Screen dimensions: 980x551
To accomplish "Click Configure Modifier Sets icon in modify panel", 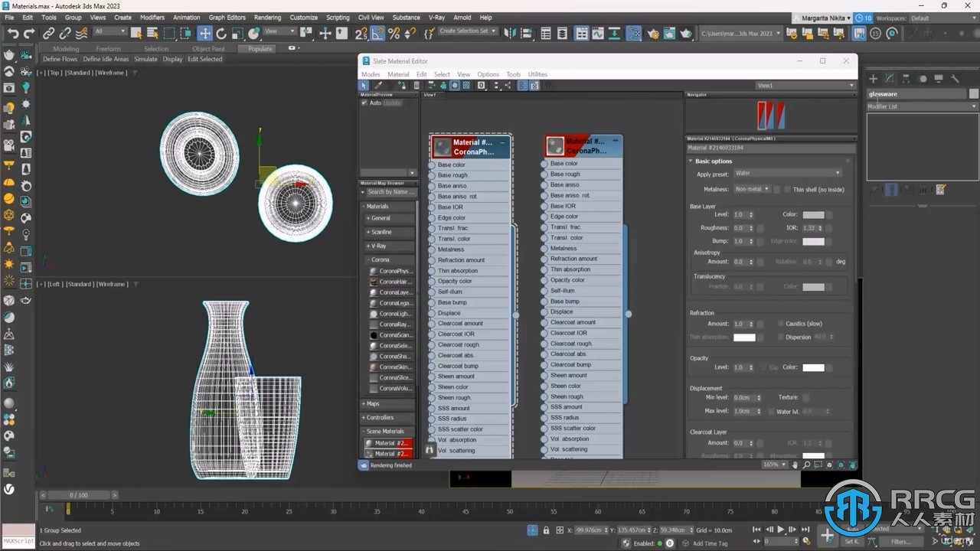I will point(942,190).
